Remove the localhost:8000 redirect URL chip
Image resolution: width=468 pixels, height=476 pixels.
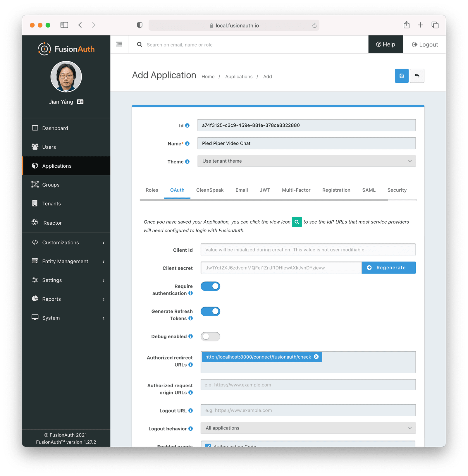(316, 357)
